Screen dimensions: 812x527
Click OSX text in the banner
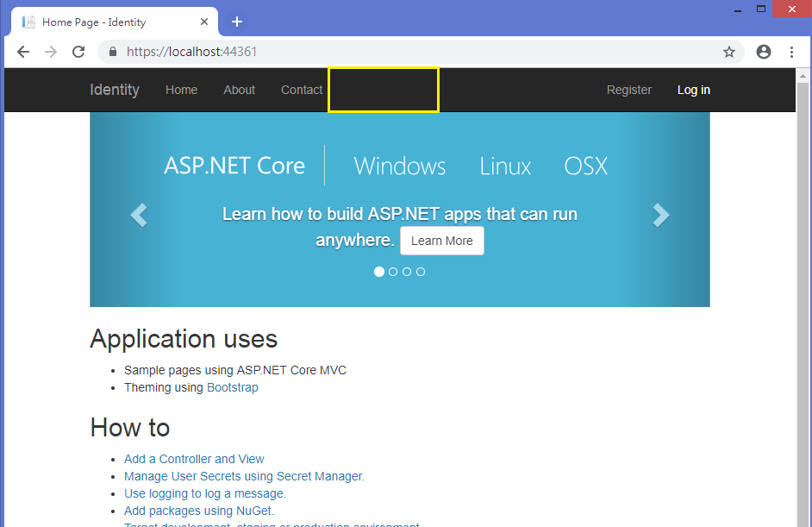coord(585,166)
